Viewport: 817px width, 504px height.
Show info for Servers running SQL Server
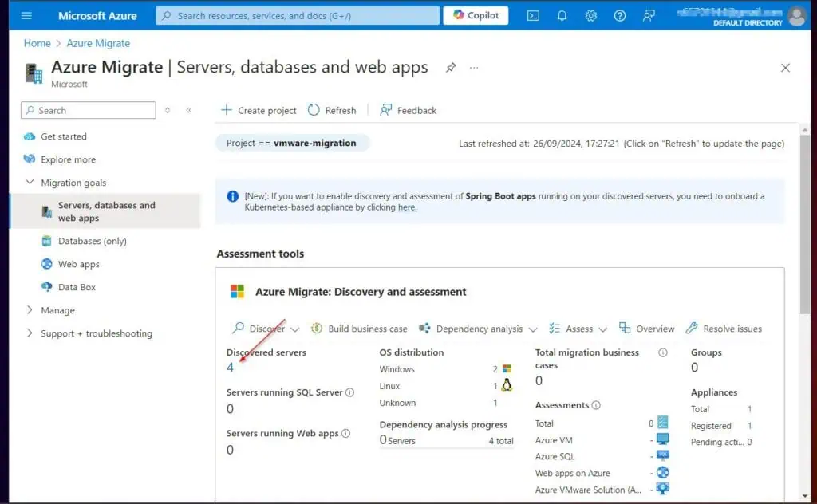350,392
